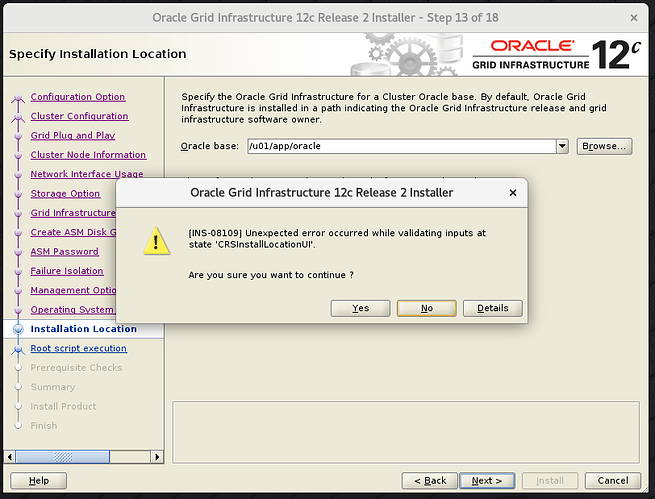Click the Oracle base path field
This screenshot has height=499, width=655.
402,146
